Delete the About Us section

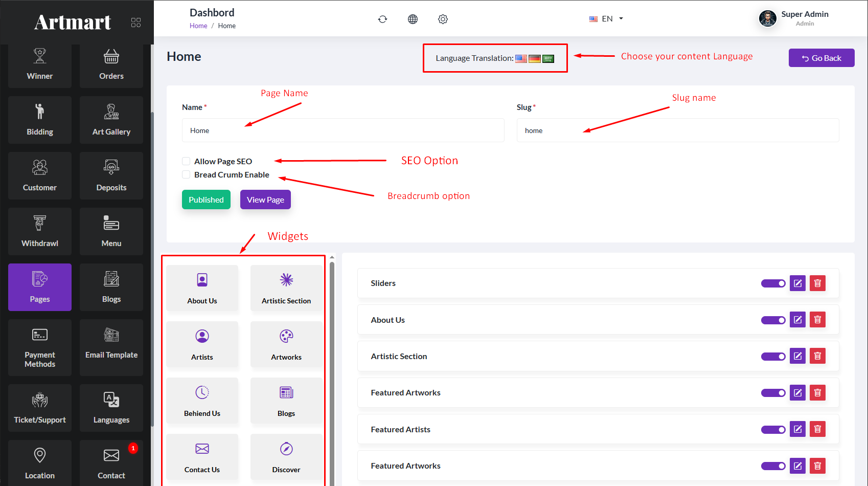(817, 320)
